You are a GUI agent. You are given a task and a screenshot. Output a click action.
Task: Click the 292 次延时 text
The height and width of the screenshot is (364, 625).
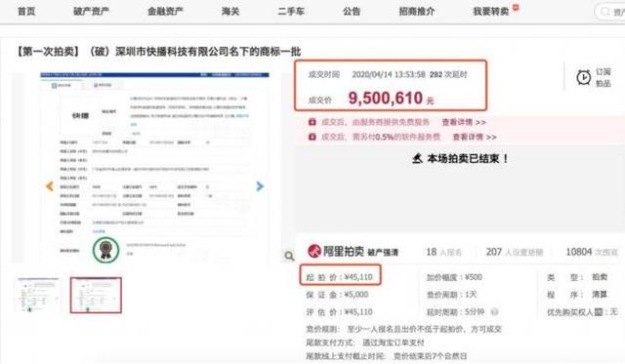tap(448, 74)
